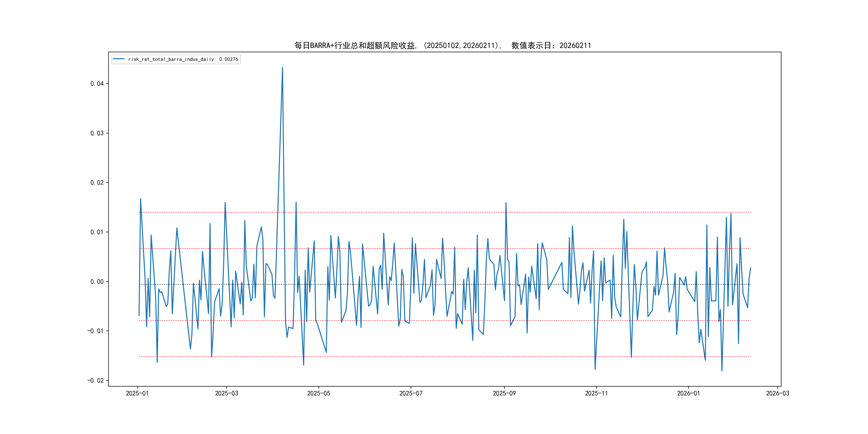Click the 2025-01 x-axis tick label

click(x=137, y=393)
